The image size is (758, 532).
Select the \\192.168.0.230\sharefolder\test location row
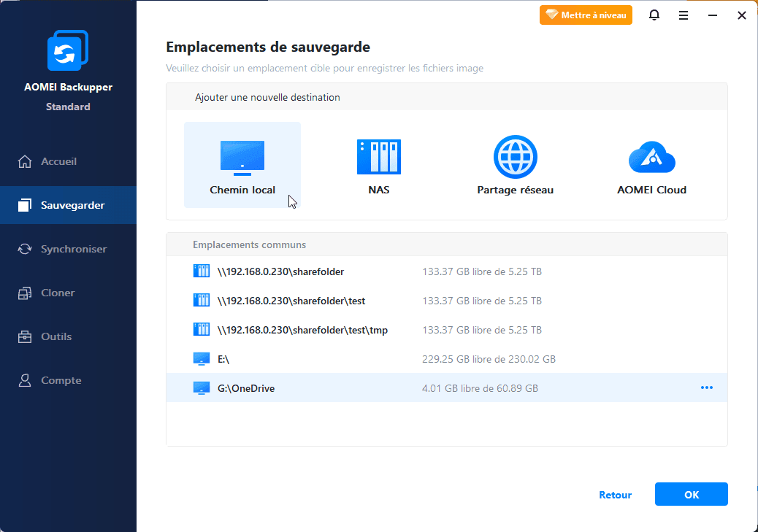(x=447, y=301)
